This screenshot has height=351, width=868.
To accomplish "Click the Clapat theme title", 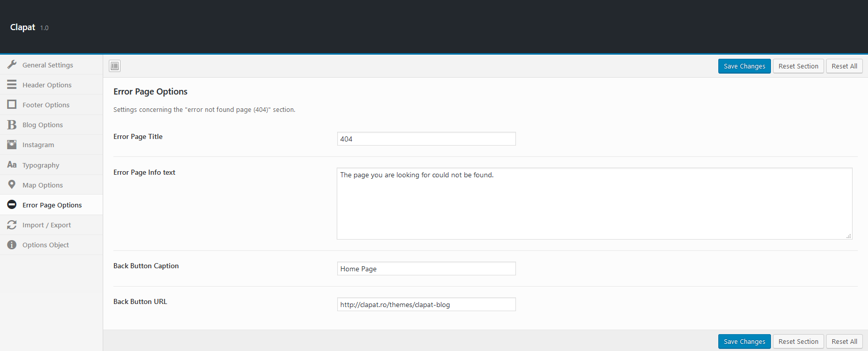I will coord(22,27).
